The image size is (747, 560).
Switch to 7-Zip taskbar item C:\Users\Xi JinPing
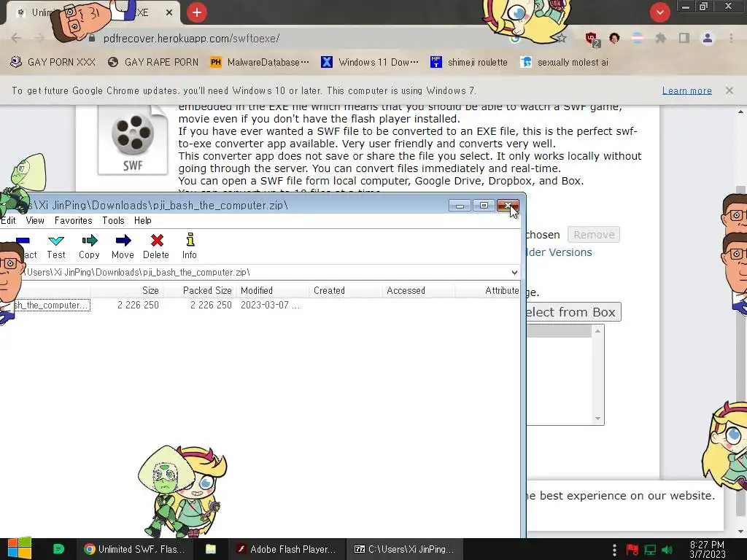tap(404, 550)
